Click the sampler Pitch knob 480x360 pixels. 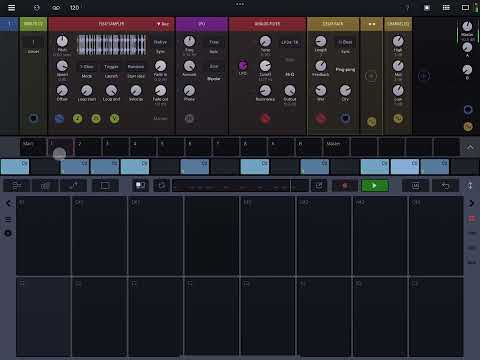pyautogui.click(x=62, y=41)
